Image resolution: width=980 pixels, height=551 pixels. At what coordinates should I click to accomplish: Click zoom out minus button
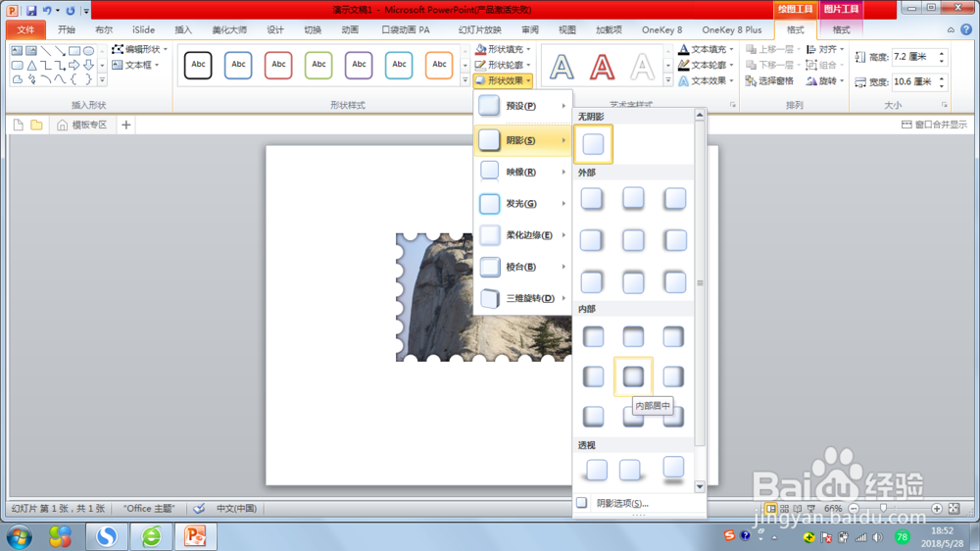click(x=854, y=509)
